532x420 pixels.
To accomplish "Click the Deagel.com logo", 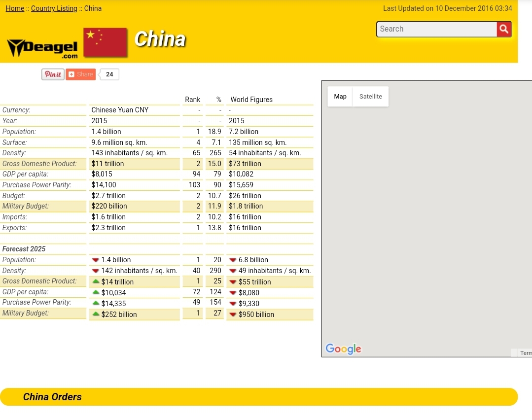I will (42, 48).
